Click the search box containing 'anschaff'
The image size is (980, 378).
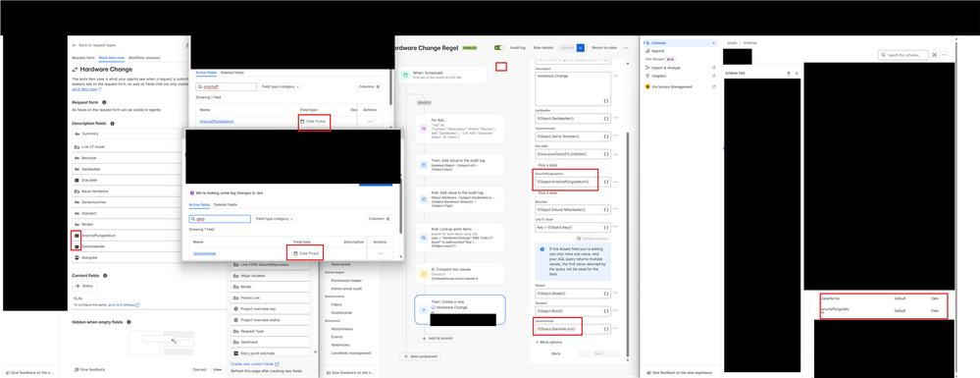coord(227,87)
